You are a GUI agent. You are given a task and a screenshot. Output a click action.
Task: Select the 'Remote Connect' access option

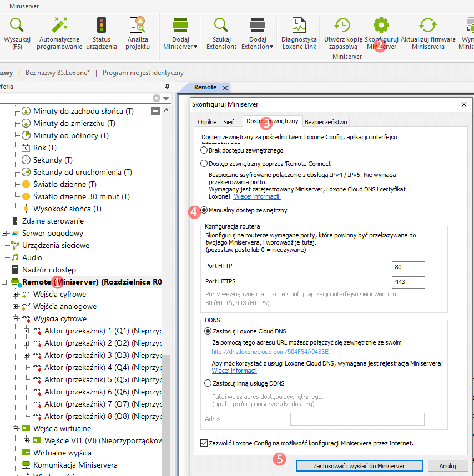[204, 164]
